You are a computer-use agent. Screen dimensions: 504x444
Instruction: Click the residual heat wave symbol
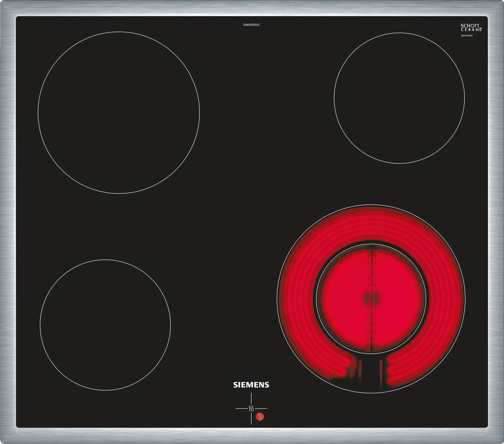click(251, 408)
